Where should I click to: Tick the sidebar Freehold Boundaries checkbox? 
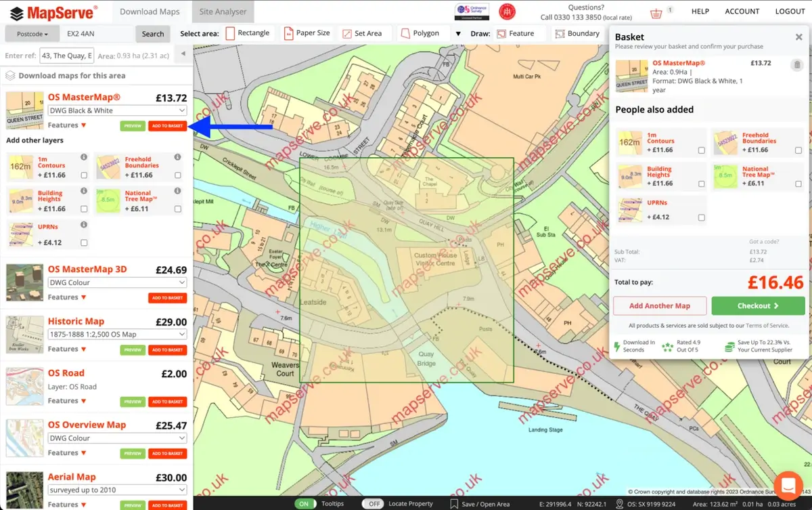click(177, 175)
